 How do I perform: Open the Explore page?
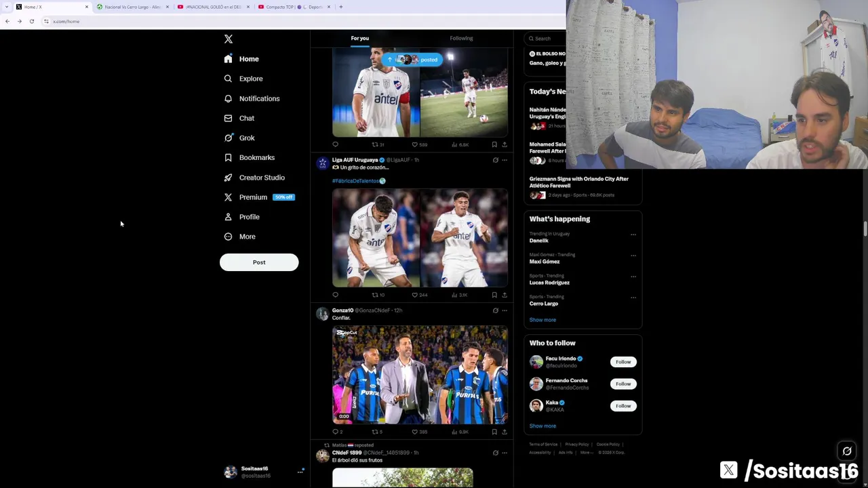[x=243, y=79]
